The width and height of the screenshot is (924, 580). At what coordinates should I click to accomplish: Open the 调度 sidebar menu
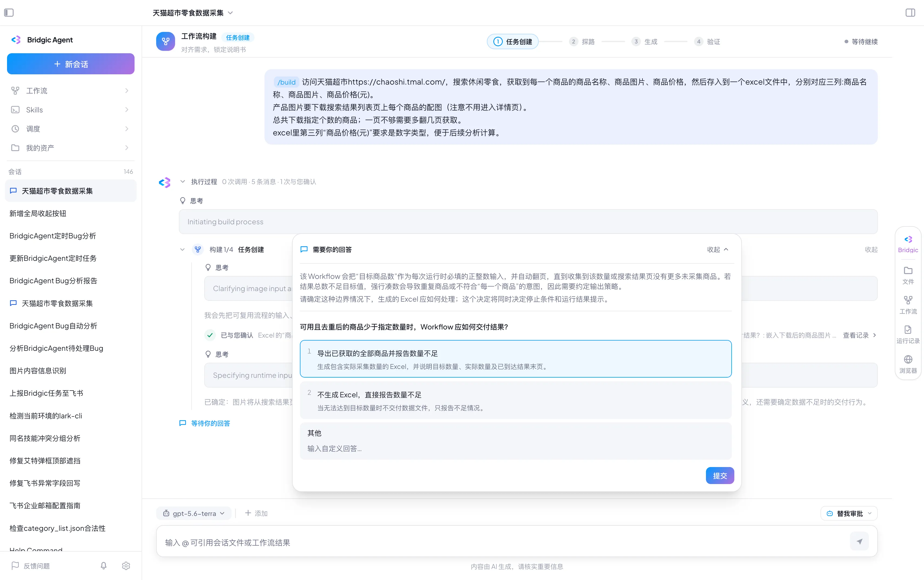click(x=71, y=129)
